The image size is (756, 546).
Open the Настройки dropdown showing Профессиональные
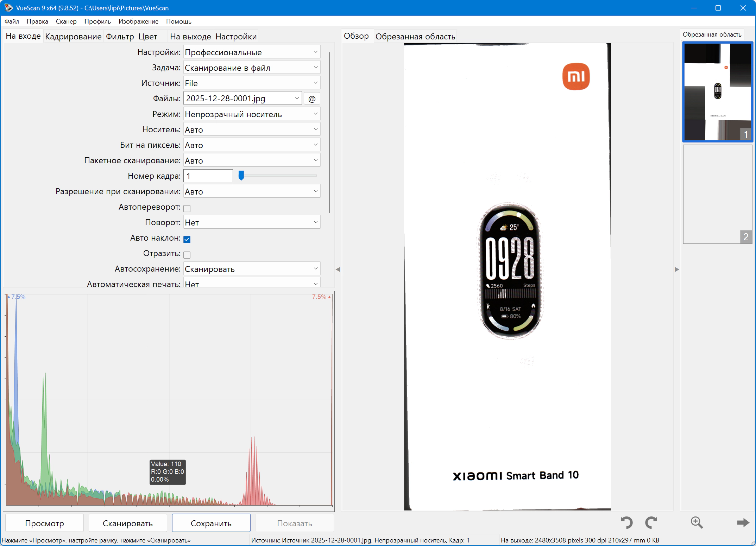(252, 52)
